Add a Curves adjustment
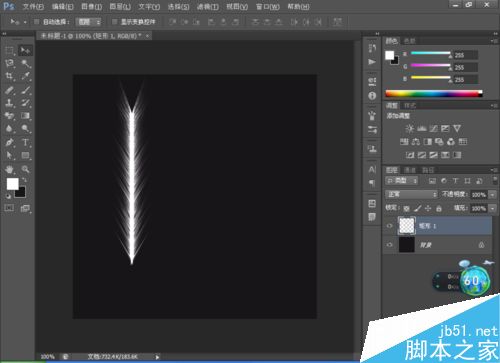500x363 pixels. [433, 129]
